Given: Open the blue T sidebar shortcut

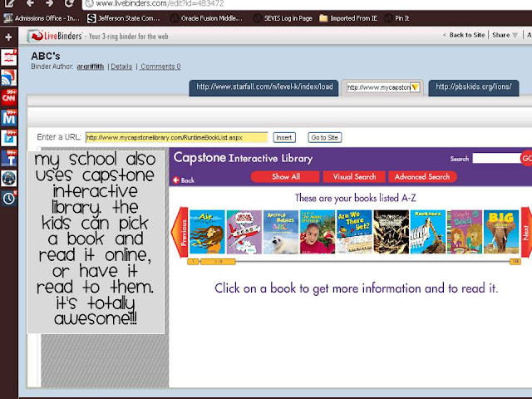Looking at the screenshot, I should 9,158.
